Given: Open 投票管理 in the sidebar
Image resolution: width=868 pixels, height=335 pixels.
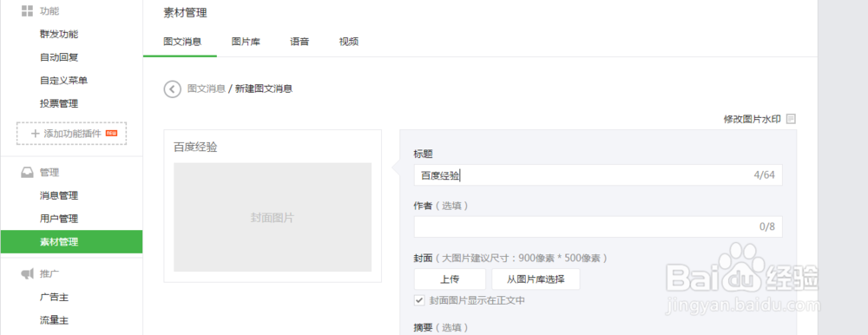Looking at the screenshot, I should pyautogui.click(x=59, y=103).
